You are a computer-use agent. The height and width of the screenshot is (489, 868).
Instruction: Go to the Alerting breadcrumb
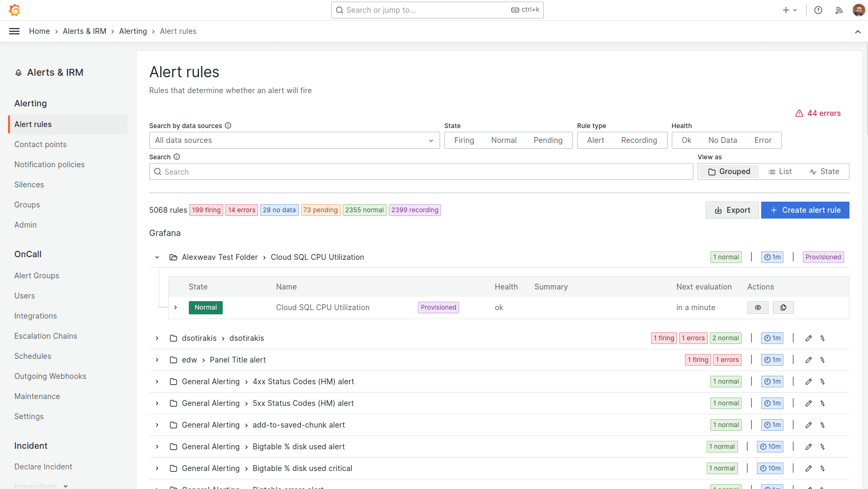(133, 31)
